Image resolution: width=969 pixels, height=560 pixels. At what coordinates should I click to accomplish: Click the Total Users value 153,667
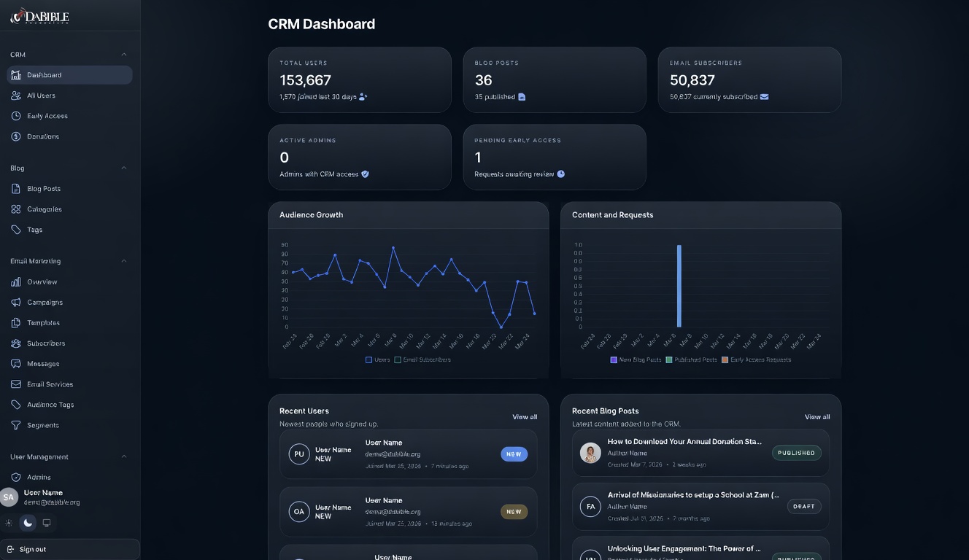(306, 80)
